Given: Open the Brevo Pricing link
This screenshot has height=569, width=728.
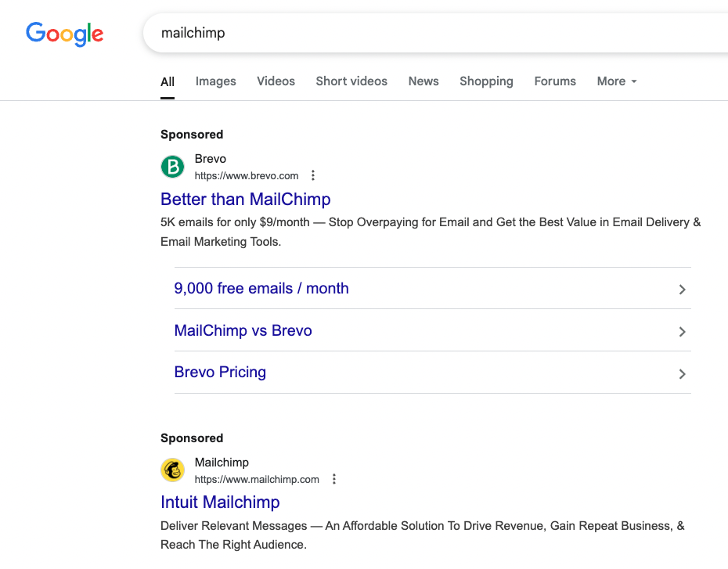Looking at the screenshot, I should 220,373.
